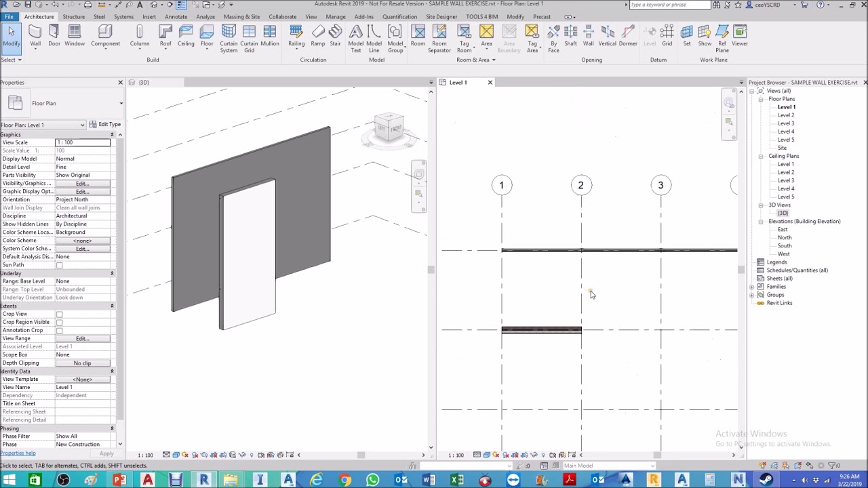Select the Mullion tool
The image size is (868, 488).
[270, 36]
